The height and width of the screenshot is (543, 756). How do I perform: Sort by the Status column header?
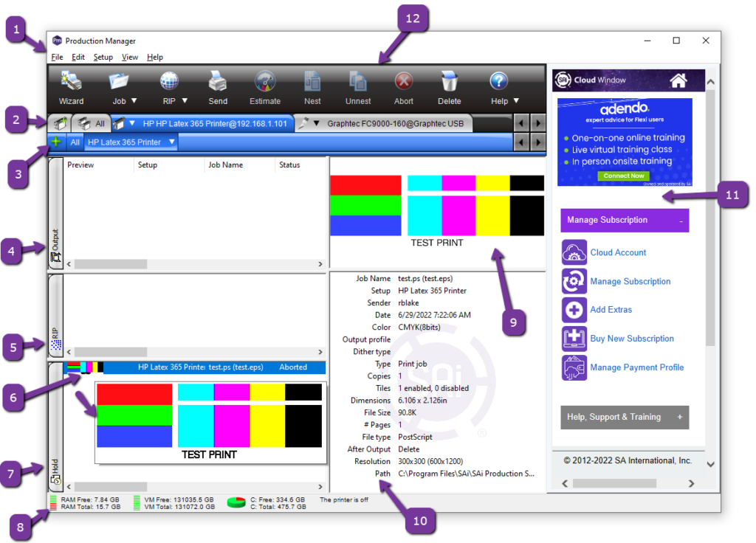coord(289,165)
